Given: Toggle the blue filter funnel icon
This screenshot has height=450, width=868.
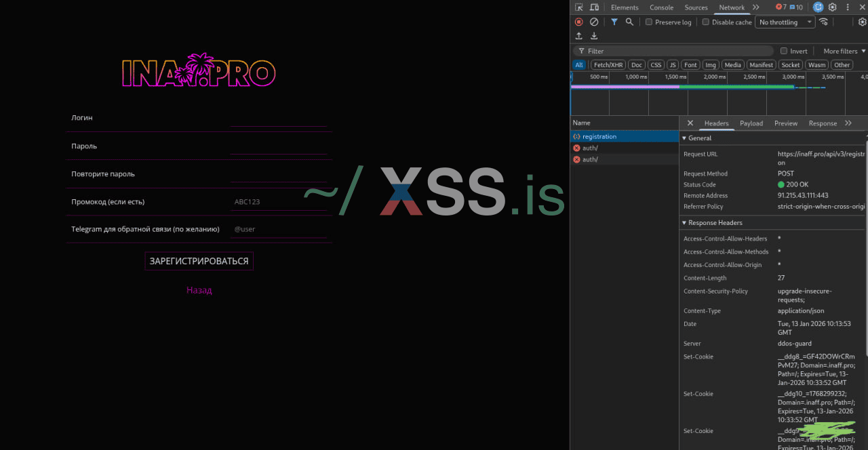Looking at the screenshot, I should pyautogui.click(x=614, y=22).
